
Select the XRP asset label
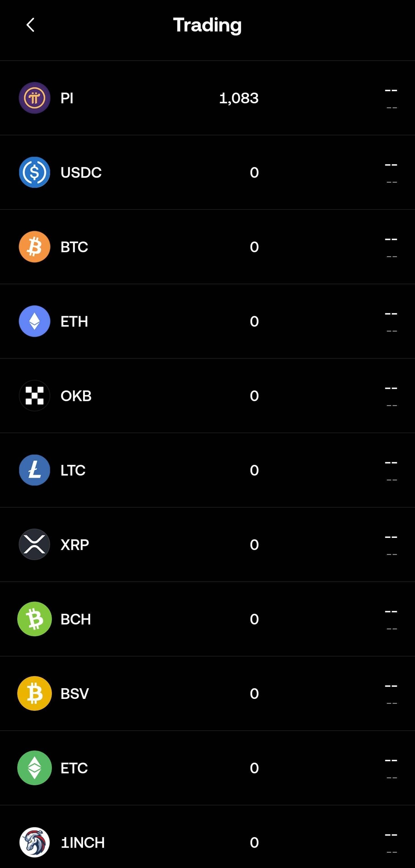pos(75,545)
